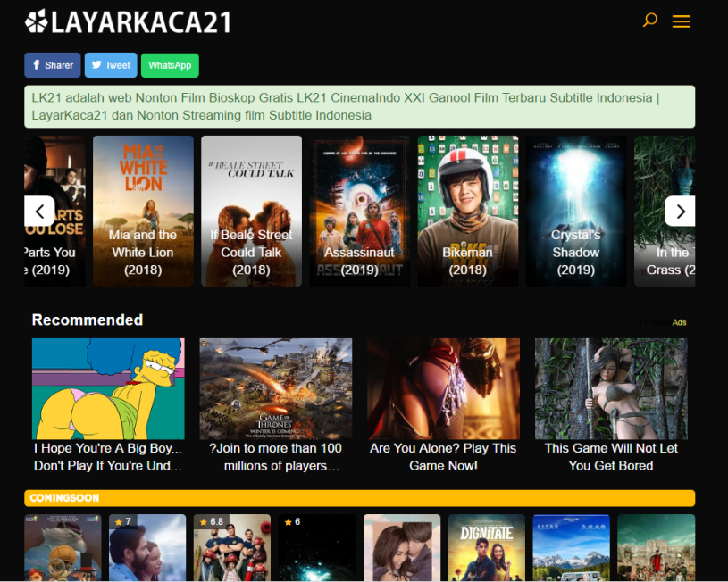This screenshot has width=728, height=582.
Task: Choose the Bikeman (2018) movie poster
Action: point(467,211)
